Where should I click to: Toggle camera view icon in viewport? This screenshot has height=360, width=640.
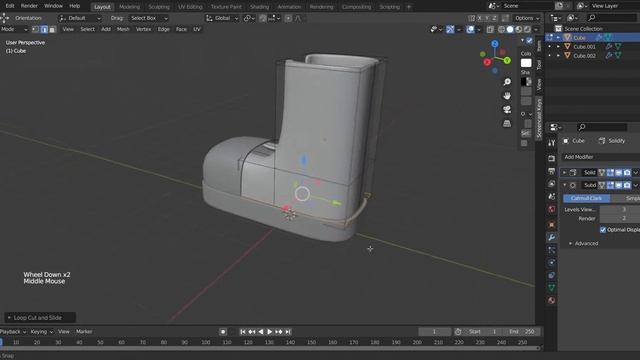(507, 109)
